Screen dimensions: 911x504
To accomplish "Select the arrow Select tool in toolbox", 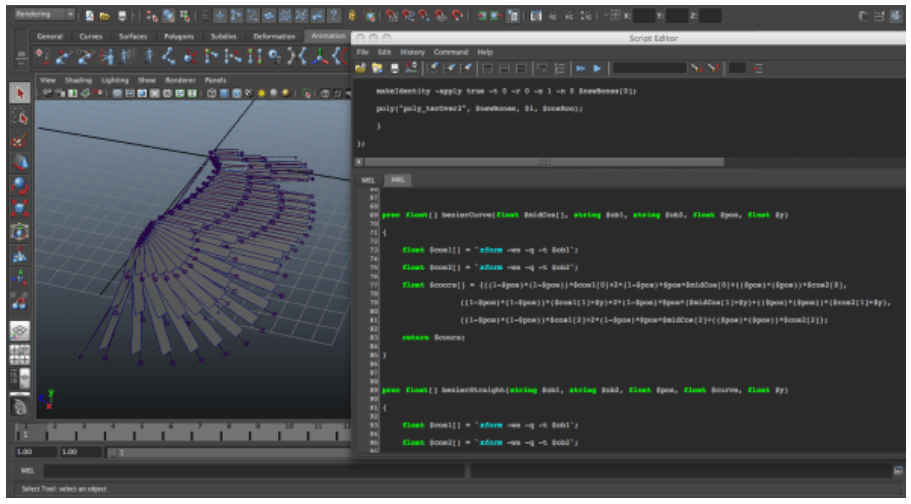I will [19, 93].
